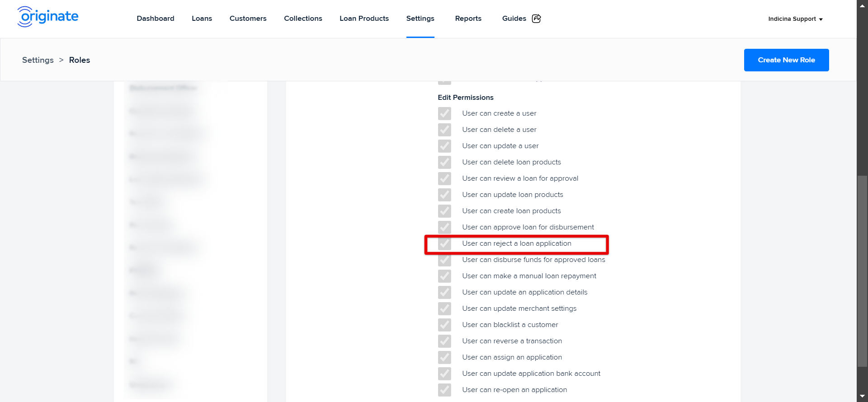The image size is (868, 402).
Task: Go to the Loans page
Action: tap(202, 19)
